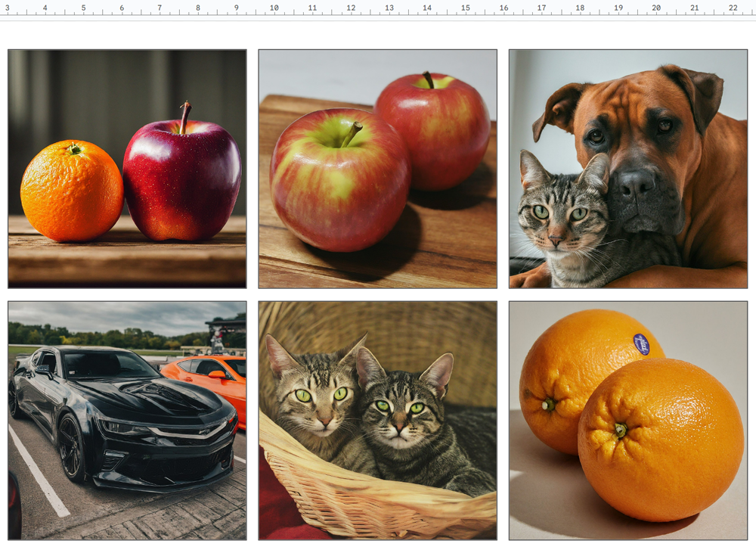This screenshot has width=756, height=550.
Task: Click the 5 mark on the ruler
Action: coord(83,8)
